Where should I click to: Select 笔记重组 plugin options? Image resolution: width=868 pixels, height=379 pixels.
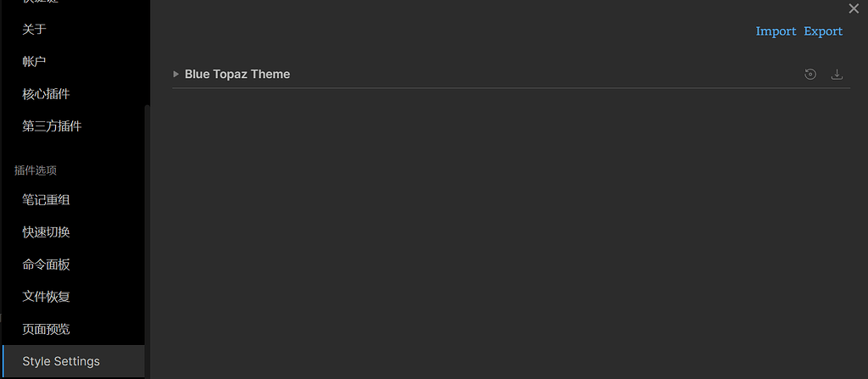pos(46,200)
